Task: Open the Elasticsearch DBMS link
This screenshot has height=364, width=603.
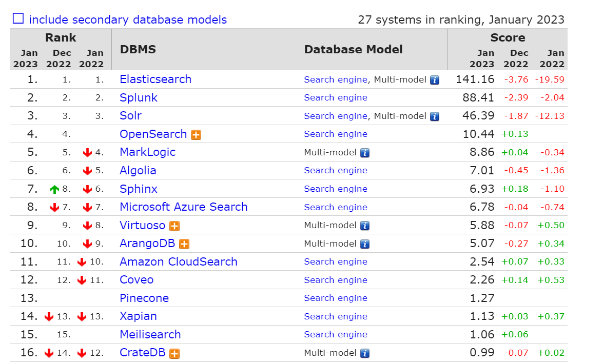Action: 155,79
